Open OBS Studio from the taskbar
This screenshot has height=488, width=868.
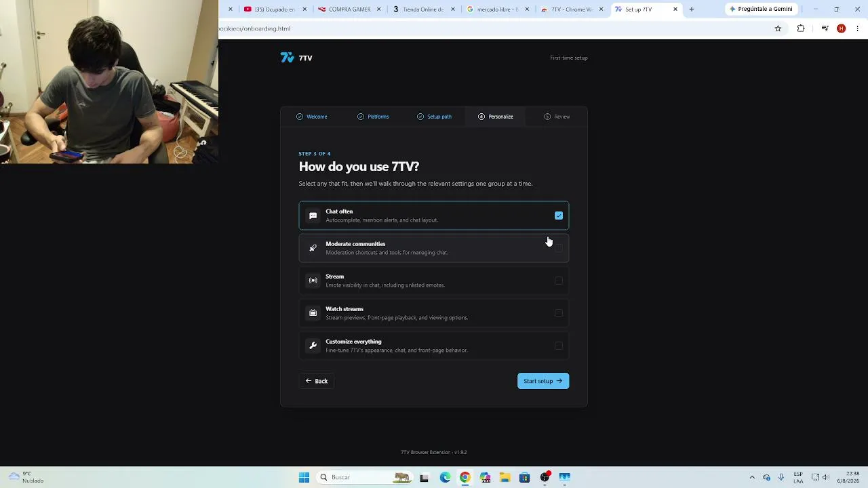tap(545, 477)
